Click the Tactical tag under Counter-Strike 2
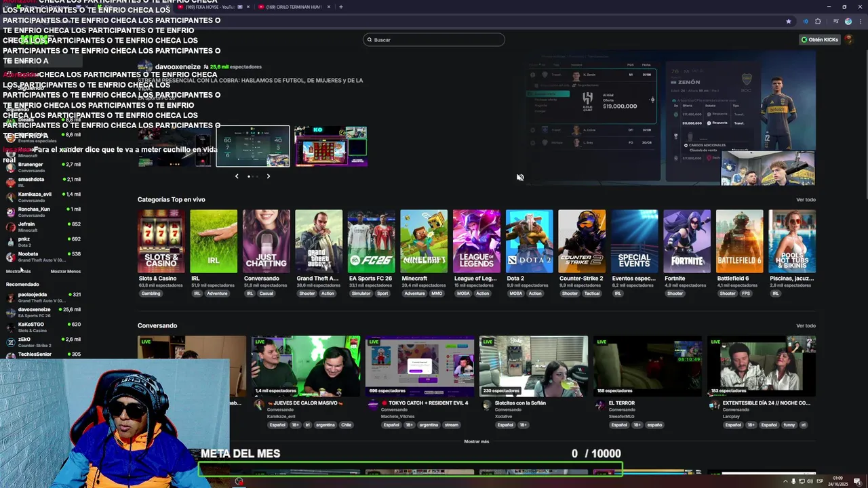The width and height of the screenshot is (868, 488). (x=592, y=293)
